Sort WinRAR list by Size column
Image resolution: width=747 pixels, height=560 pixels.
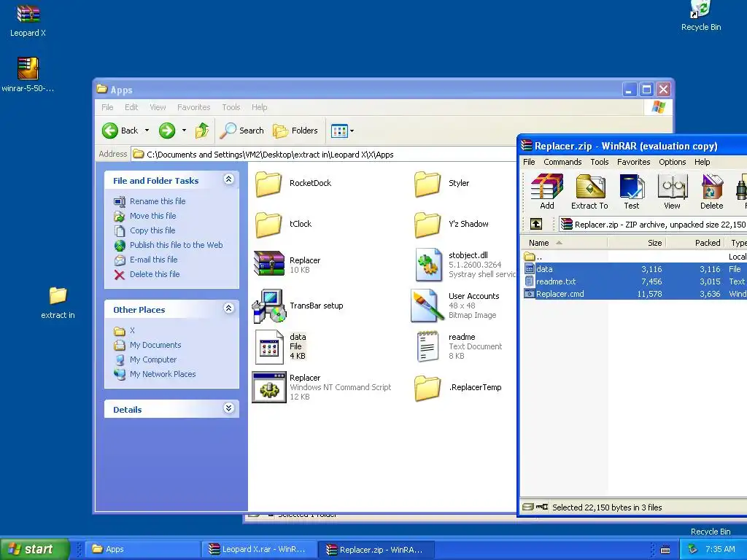point(636,243)
